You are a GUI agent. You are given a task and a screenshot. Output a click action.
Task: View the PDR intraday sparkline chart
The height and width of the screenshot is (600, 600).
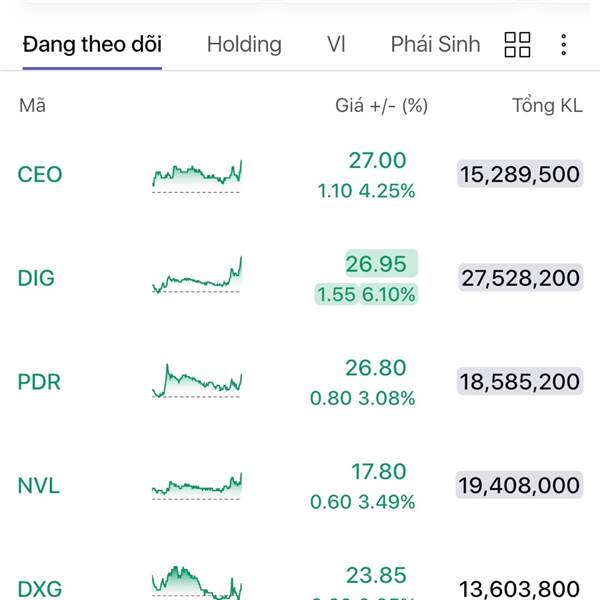pyautogui.click(x=197, y=381)
